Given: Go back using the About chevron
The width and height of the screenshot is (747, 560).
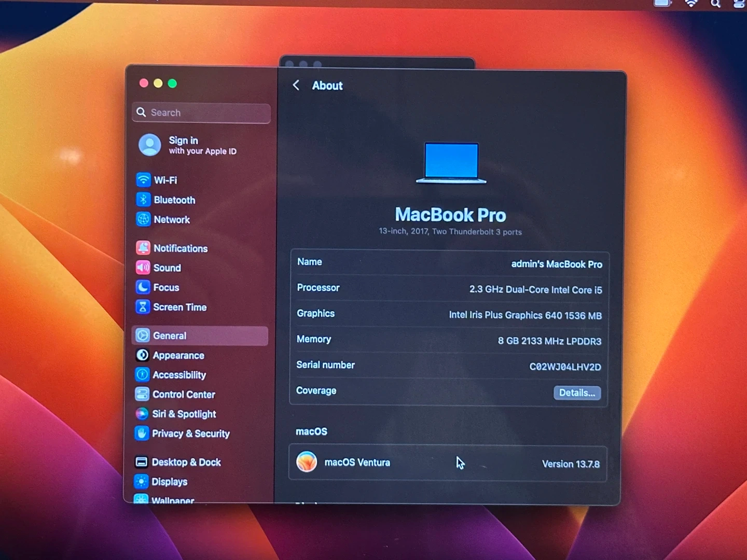Looking at the screenshot, I should (296, 86).
